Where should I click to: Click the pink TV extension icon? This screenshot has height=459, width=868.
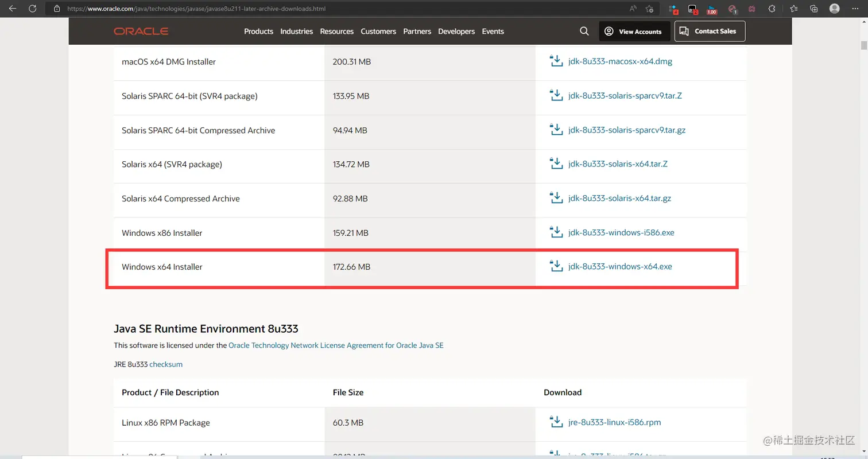click(x=751, y=9)
